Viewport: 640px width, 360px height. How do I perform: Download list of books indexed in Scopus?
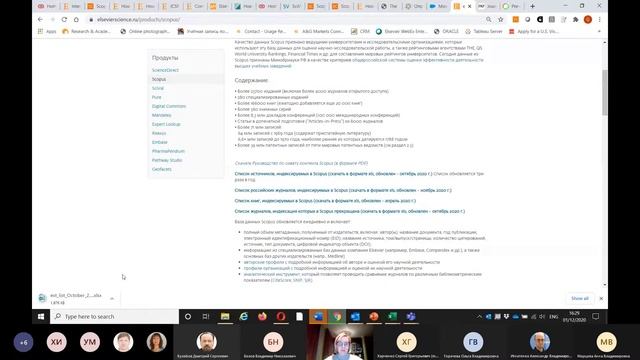325,201
